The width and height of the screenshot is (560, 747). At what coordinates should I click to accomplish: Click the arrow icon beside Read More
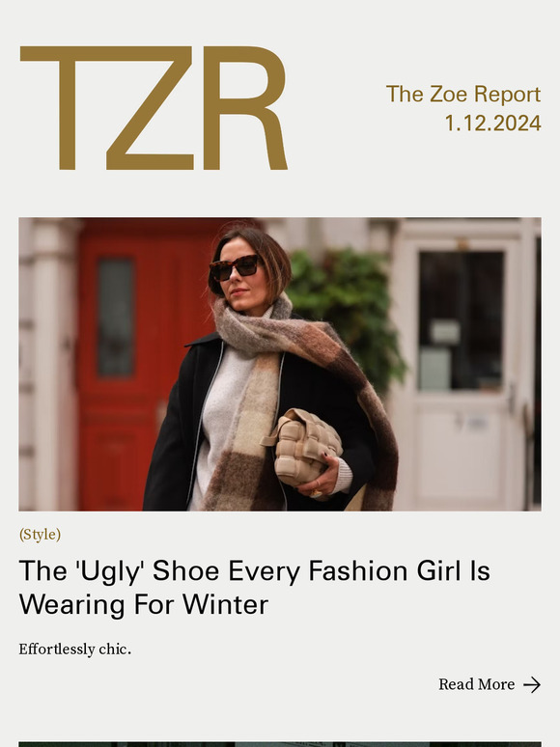[x=532, y=685]
